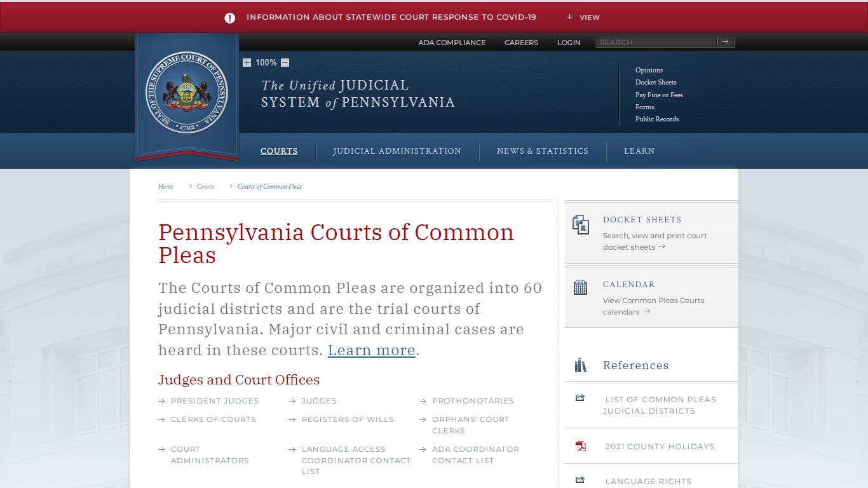Screen dimensions: 868x488
Task: Open the Learn menu
Action: pyautogui.click(x=639, y=151)
